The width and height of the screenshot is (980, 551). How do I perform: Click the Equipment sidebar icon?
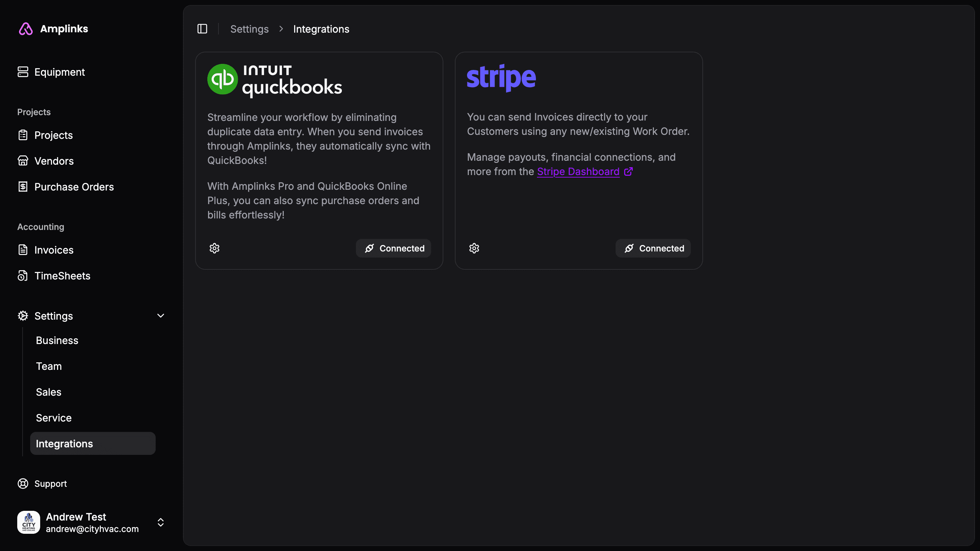[23, 72]
